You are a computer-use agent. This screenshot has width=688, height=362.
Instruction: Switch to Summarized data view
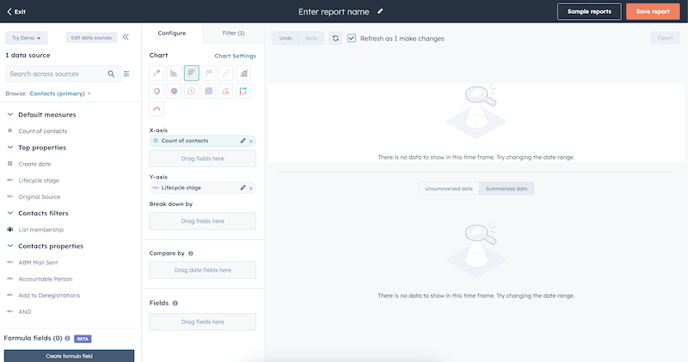pyautogui.click(x=506, y=189)
